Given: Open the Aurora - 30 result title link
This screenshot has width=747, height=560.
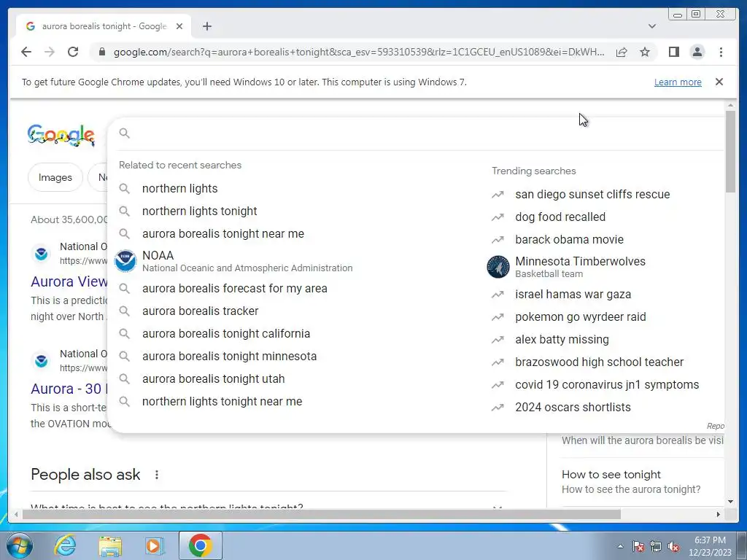Looking at the screenshot, I should (69, 389).
